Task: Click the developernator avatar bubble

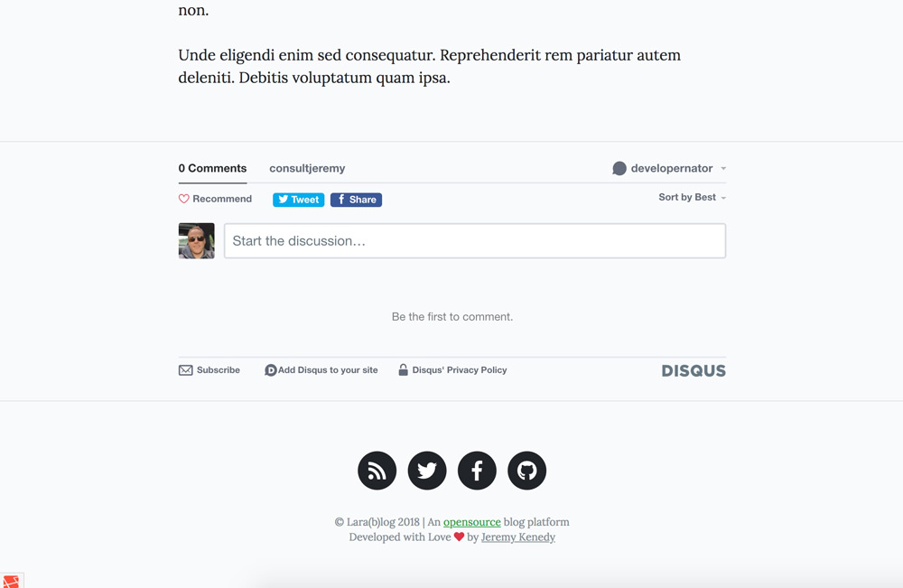Action: point(619,168)
